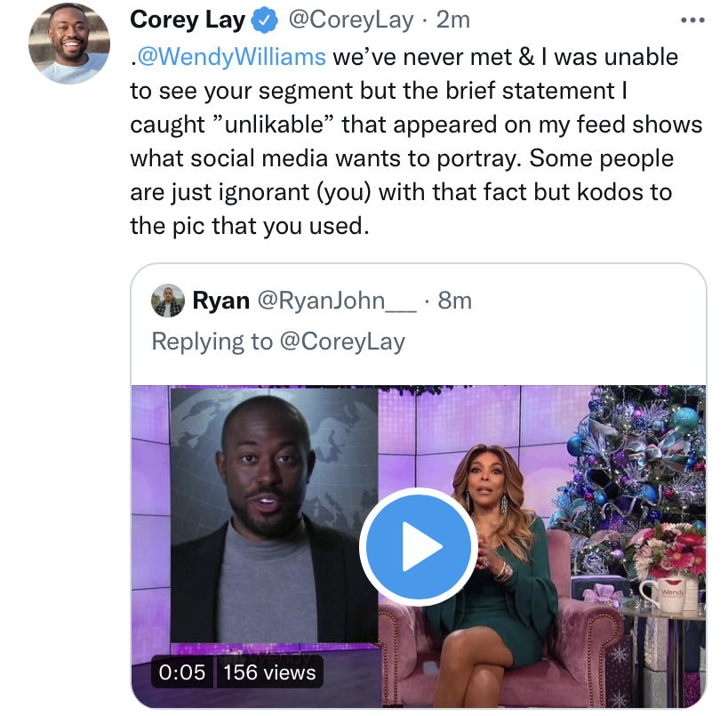Open the three-dot more options menu
728x716 pixels.
pos(692,20)
